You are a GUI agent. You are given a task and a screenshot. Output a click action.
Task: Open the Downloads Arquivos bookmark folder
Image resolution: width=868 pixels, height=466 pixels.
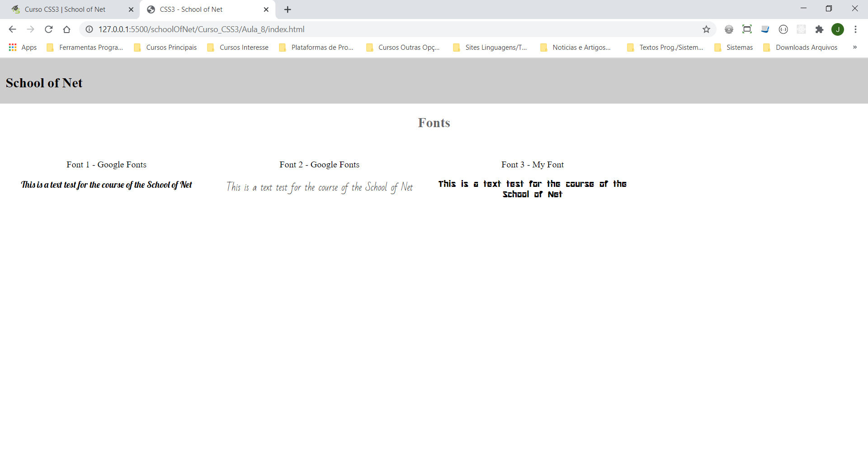(801, 48)
